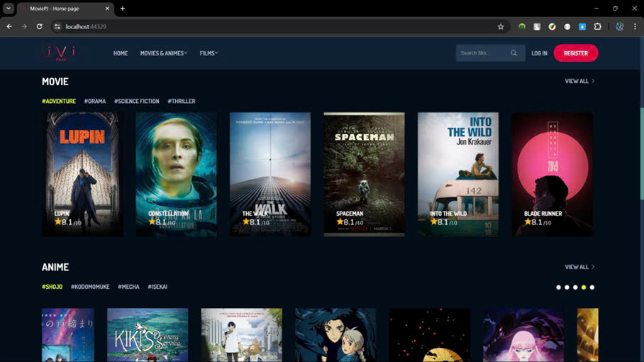Screen dimensions: 644x362
Task: Go back with browser back arrow
Action: 9,26
